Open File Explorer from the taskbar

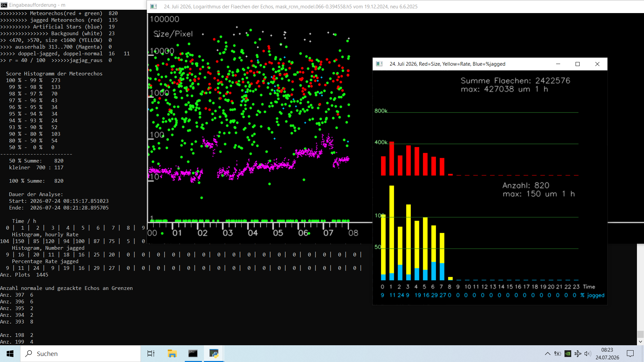pos(172,354)
